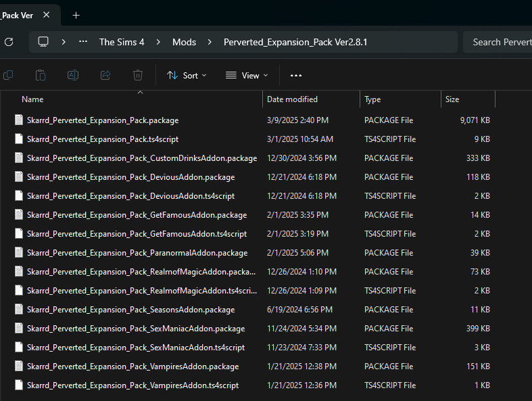Image resolution: width=532 pixels, height=401 pixels.
Task: Click the 12/30/2024 3:56 PM date
Action: (x=301, y=158)
